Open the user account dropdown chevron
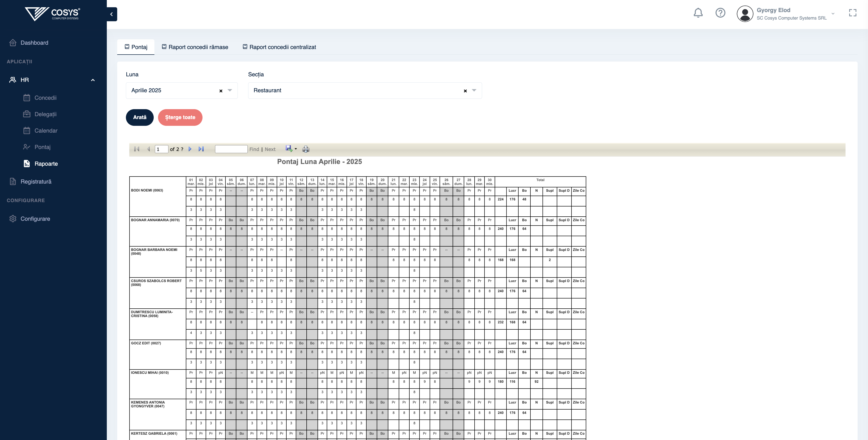This screenshot has height=440, width=868. 833,14
